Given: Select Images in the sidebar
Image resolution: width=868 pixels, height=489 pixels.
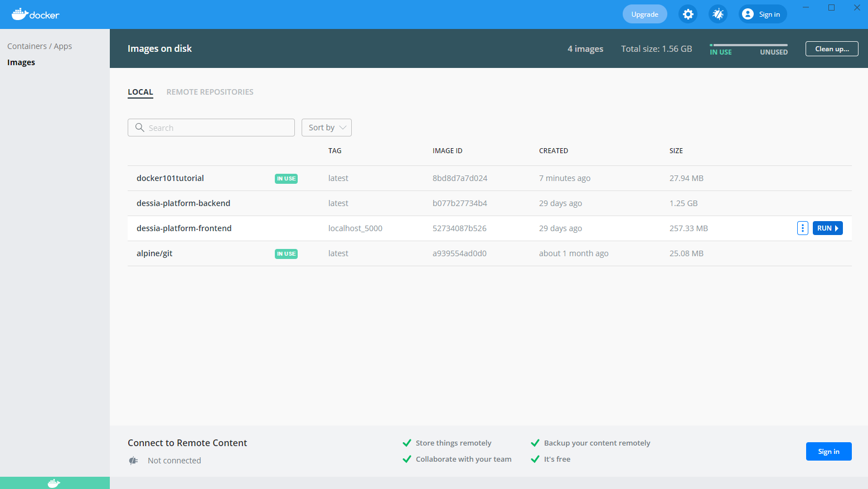Looking at the screenshot, I should click(x=21, y=62).
